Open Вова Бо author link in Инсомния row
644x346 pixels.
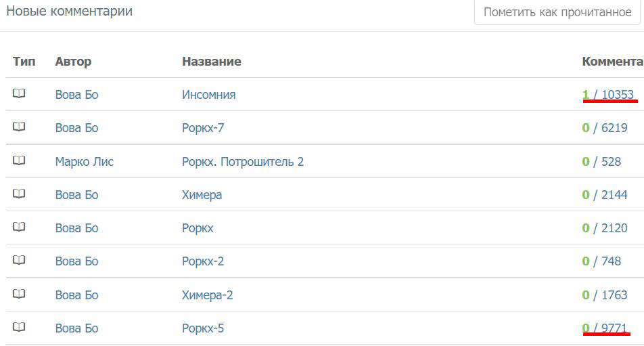(x=77, y=95)
